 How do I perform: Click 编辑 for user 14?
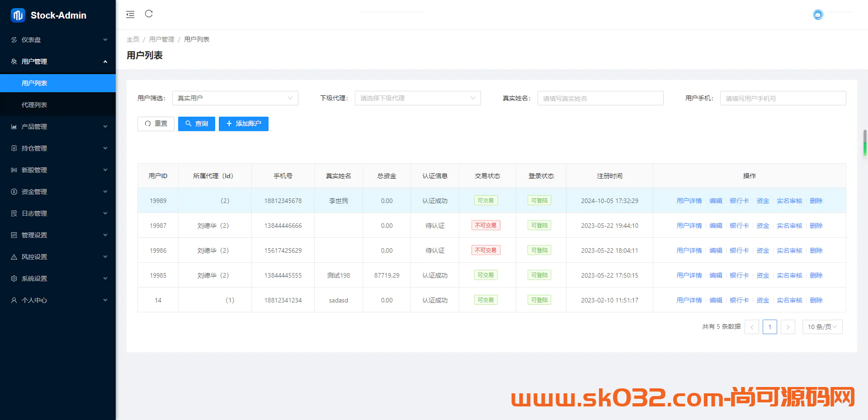click(716, 300)
